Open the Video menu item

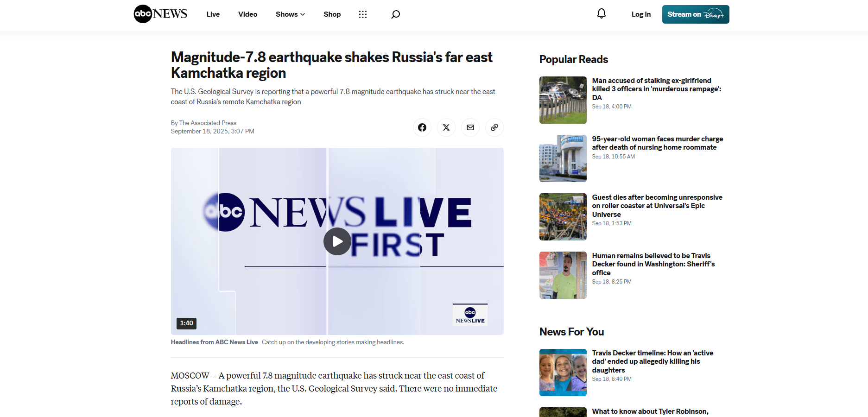[x=248, y=14]
